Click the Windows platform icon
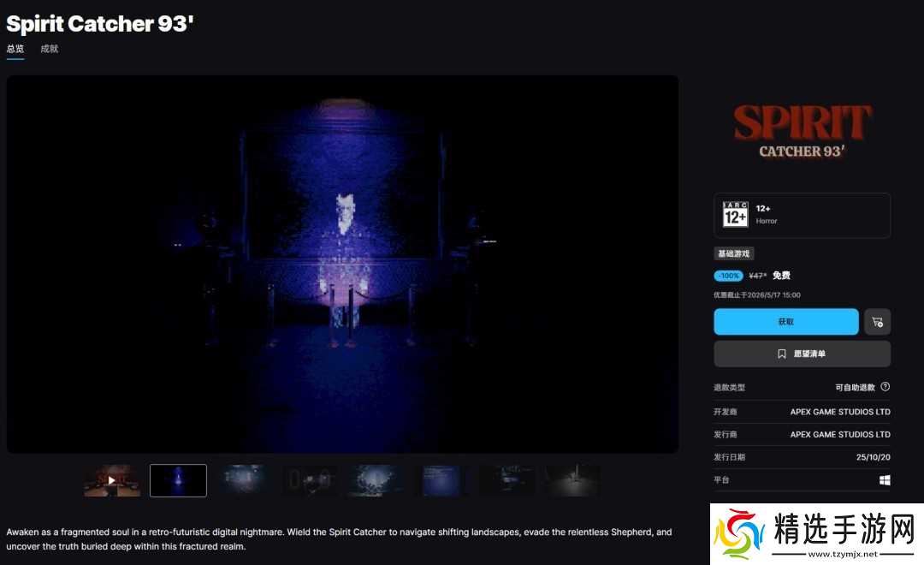Viewport: 924px width, 565px height. pos(885,480)
